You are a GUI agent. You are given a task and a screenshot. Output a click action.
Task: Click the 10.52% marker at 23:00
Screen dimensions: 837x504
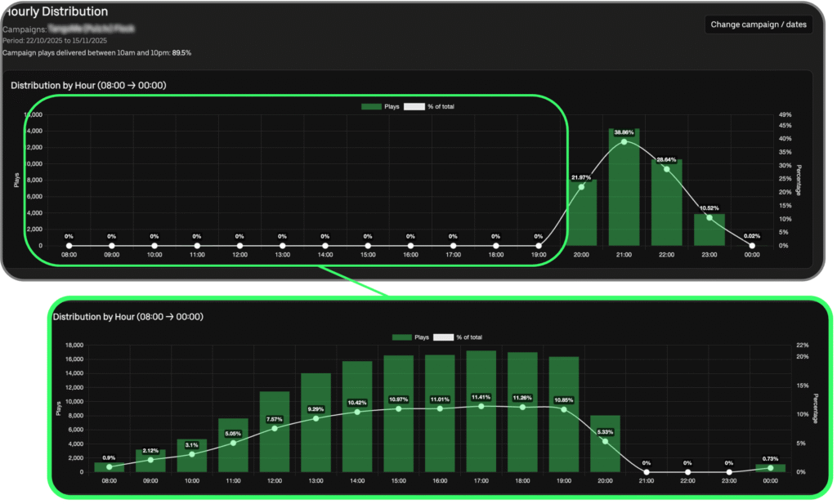[709, 217]
